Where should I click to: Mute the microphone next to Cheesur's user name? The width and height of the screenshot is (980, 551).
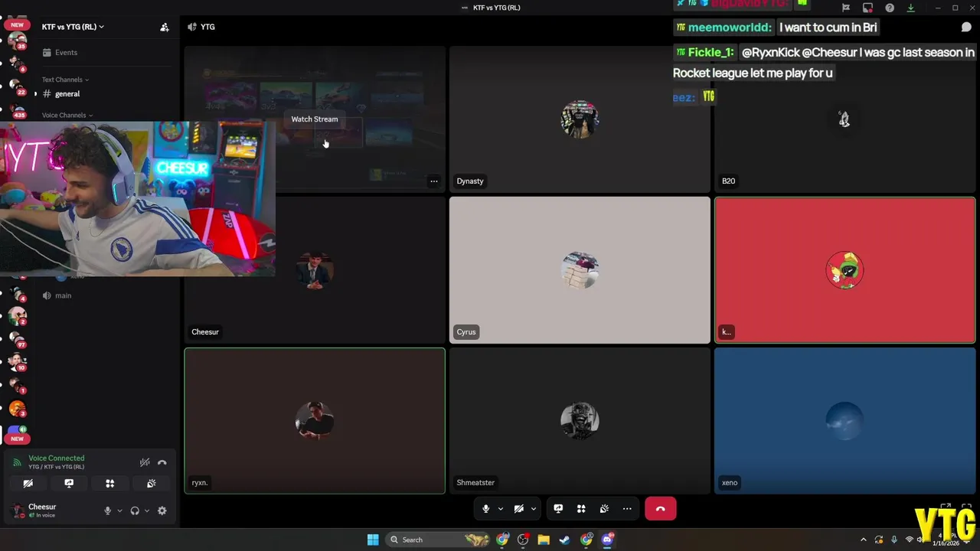coord(107,510)
